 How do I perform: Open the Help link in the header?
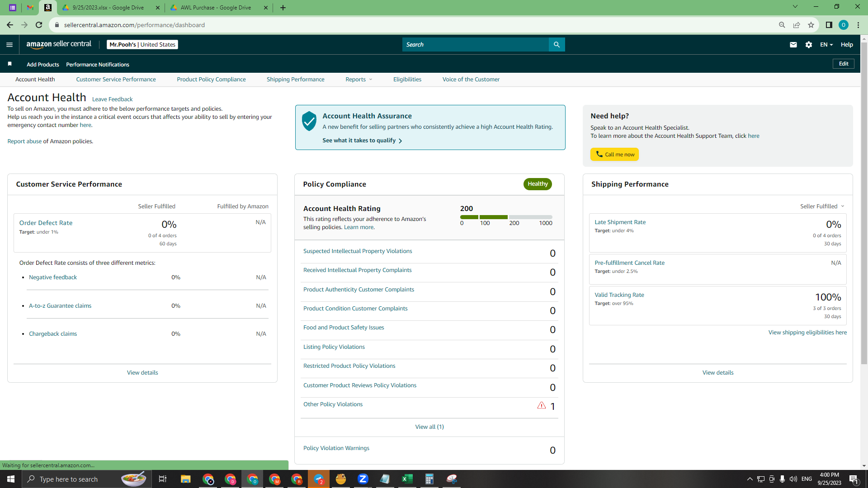click(x=847, y=45)
